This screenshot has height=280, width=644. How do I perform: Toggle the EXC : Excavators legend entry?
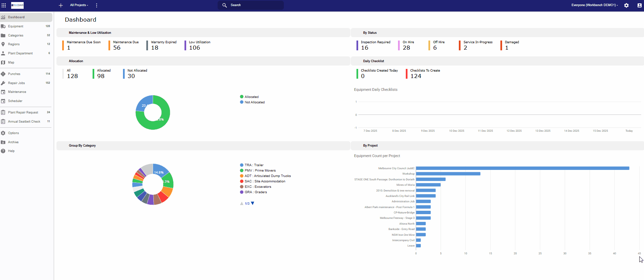(255, 187)
